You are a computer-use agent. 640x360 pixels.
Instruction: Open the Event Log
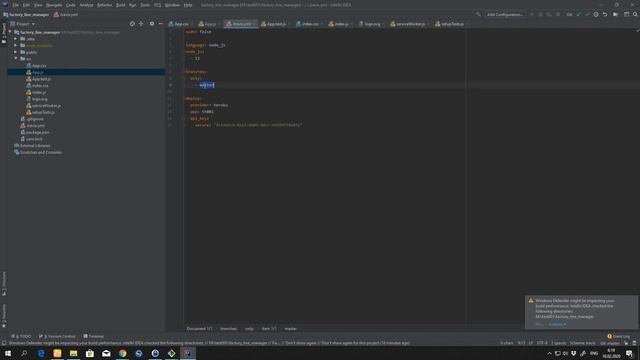coord(619,336)
